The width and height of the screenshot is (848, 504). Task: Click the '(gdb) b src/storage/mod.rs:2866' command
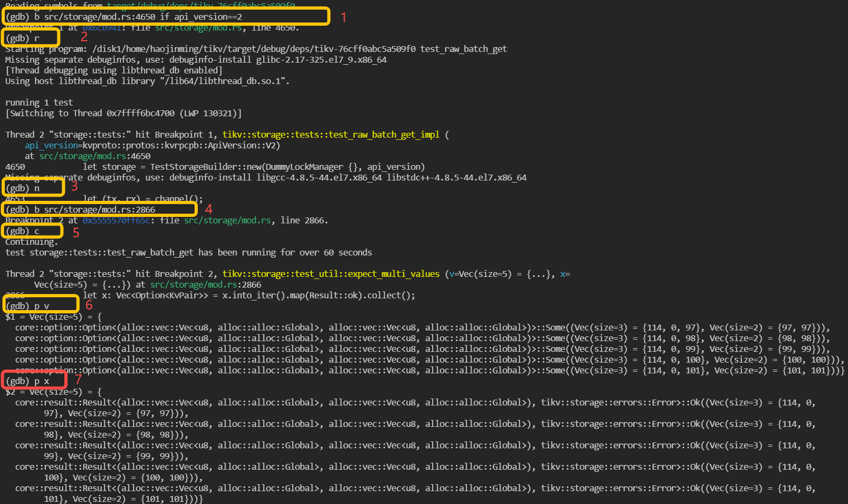click(x=80, y=209)
